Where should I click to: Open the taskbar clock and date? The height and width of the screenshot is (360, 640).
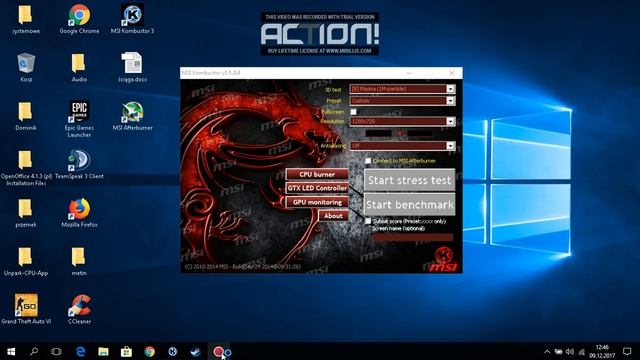point(602,351)
